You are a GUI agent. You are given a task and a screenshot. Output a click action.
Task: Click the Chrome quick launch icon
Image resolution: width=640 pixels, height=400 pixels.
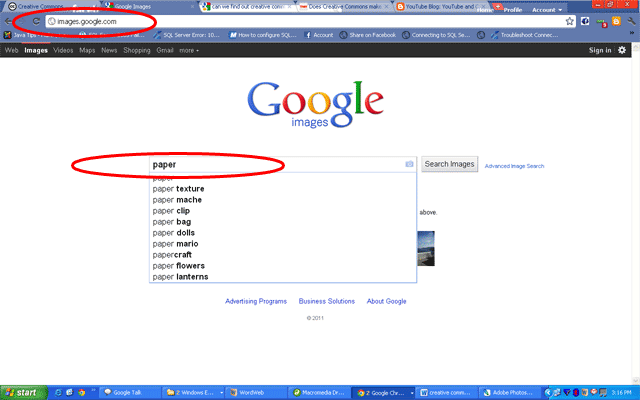[81, 393]
